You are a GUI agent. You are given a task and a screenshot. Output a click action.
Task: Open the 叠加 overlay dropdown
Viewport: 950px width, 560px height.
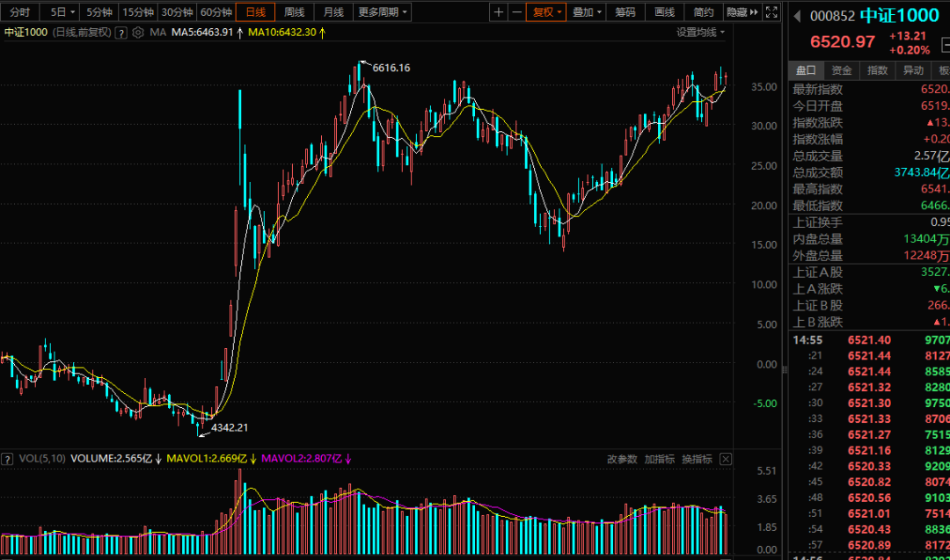(587, 12)
